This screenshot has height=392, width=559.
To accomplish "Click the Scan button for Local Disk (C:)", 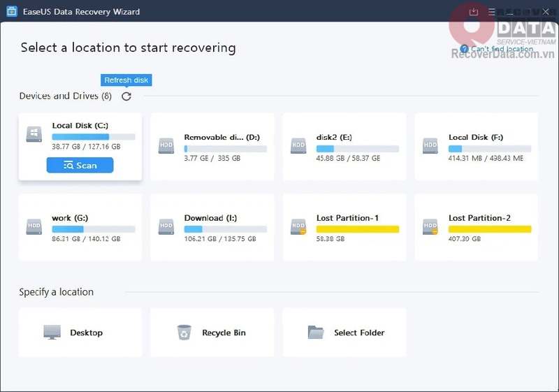I will point(80,166).
